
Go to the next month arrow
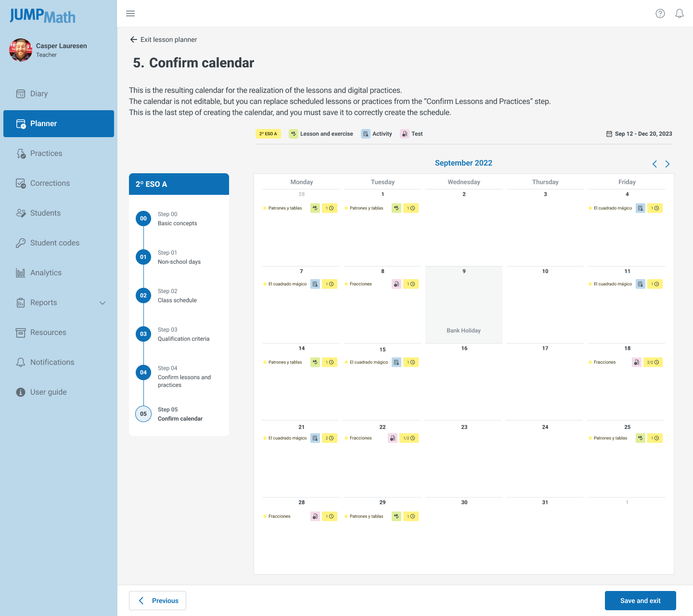click(667, 164)
